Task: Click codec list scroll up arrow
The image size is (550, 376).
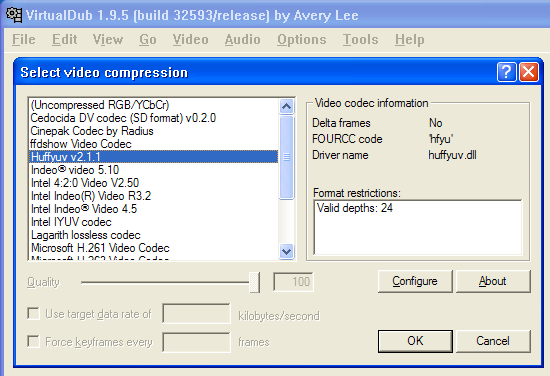Action: point(287,106)
